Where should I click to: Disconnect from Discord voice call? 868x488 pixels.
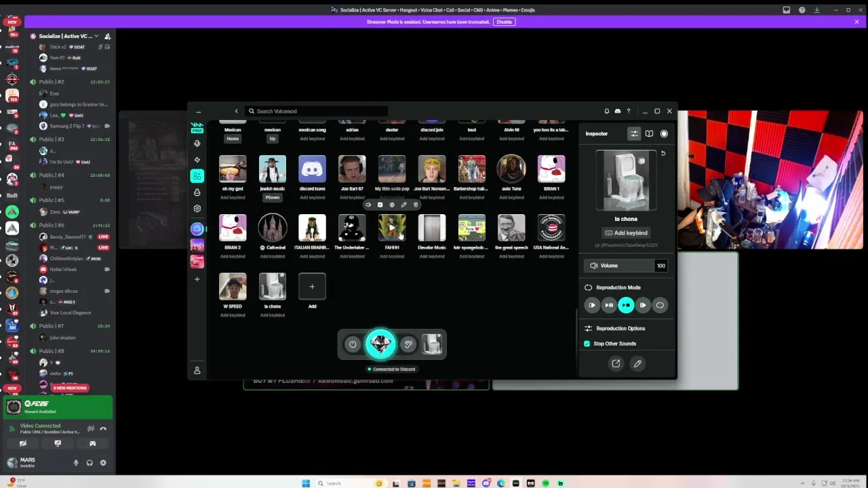pos(103,428)
